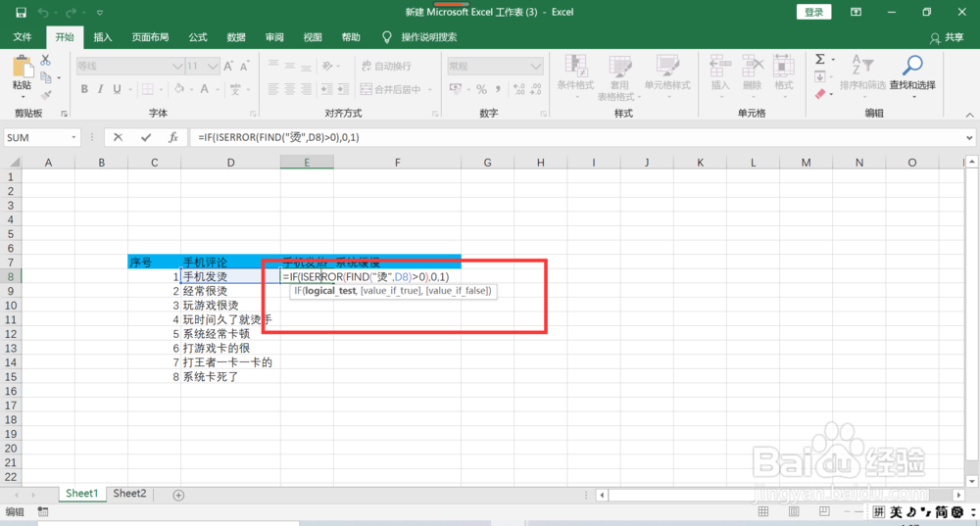
Task: Toggle Wrap Text (自动换行)
Action: pyautogui.click(x=387, y=67)
